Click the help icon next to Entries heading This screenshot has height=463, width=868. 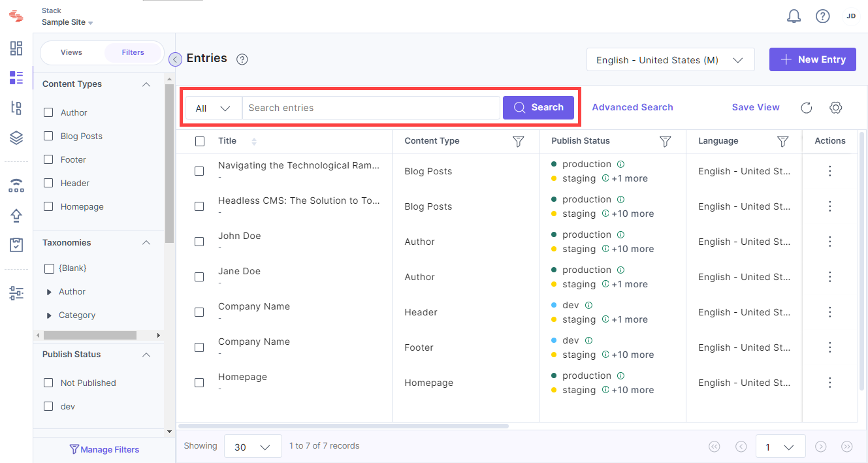click(x=242, y=59)
